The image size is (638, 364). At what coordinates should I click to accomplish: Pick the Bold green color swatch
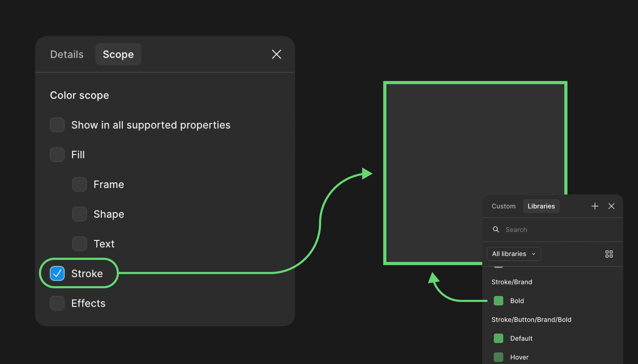coord(499,301)
